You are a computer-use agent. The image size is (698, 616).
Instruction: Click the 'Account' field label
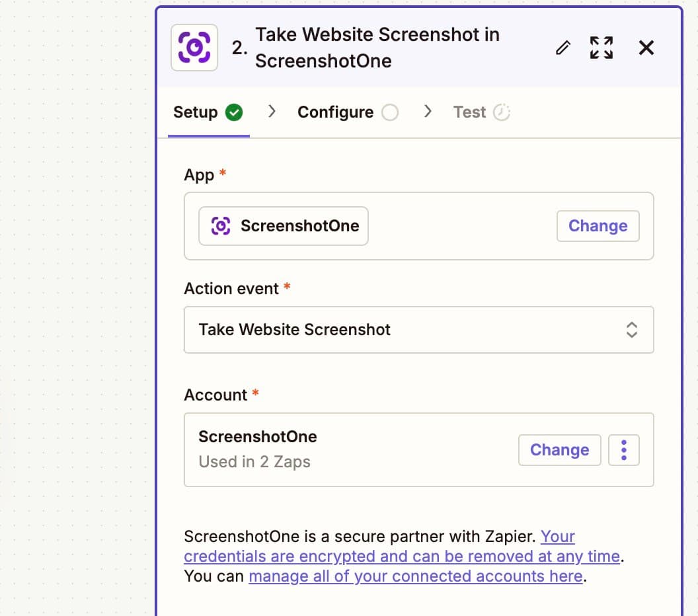tap(216, 395)
